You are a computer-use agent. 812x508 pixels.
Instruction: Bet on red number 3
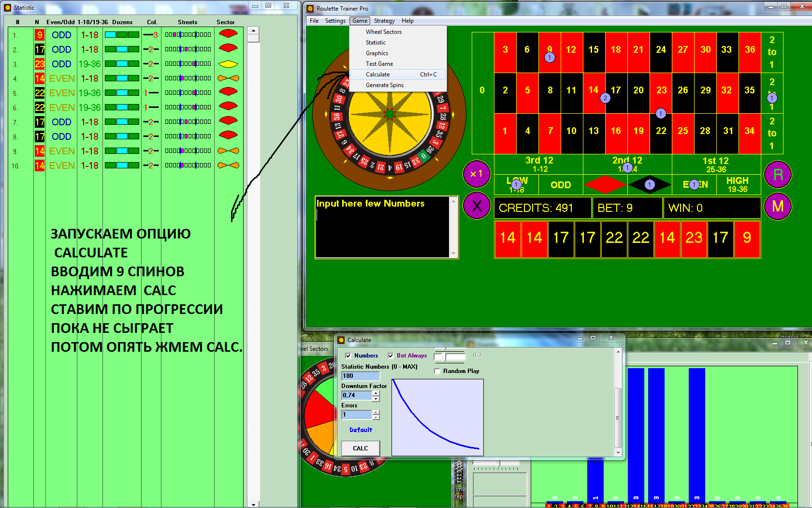(x=505, y=50)
